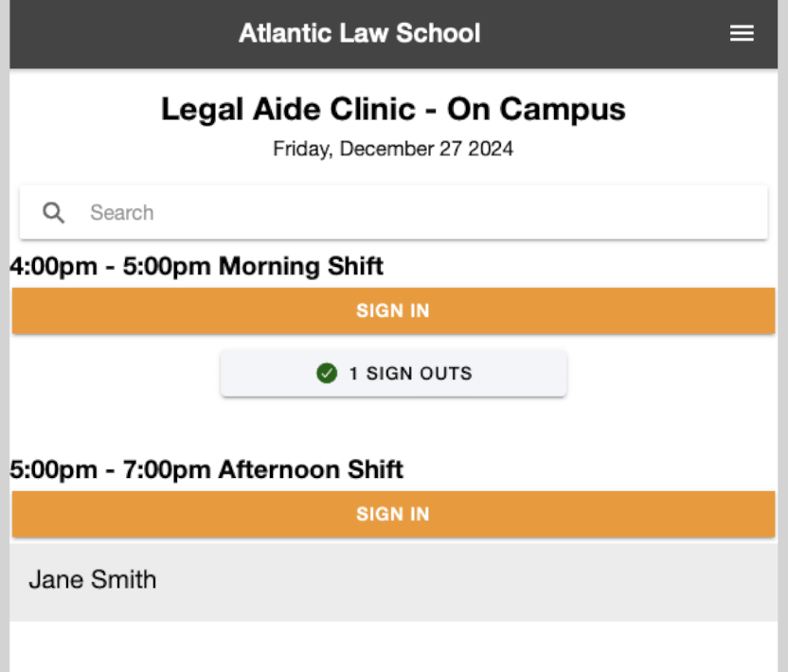The height and width of the screenshot is (672, 788).
Task: Click the 4:00pm - 5:00pm Morning Shift label
Action: (197, 267)
